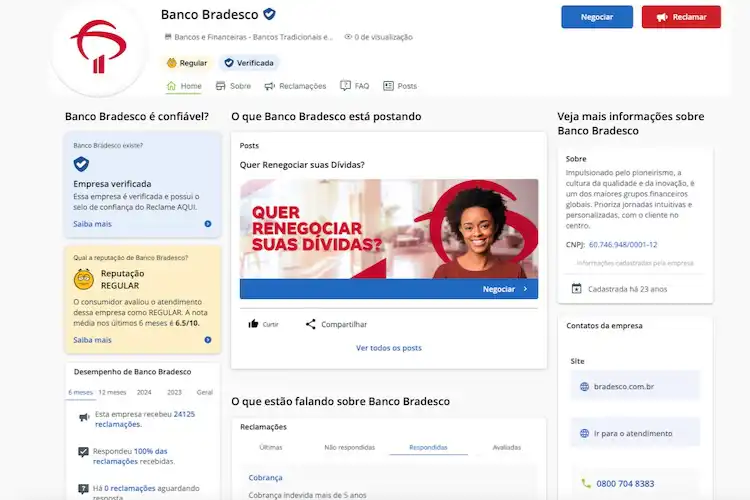Click the question bubble icon beside 0 reclamações
Screen dimensions: 750x500
click(x=83, y=489)
